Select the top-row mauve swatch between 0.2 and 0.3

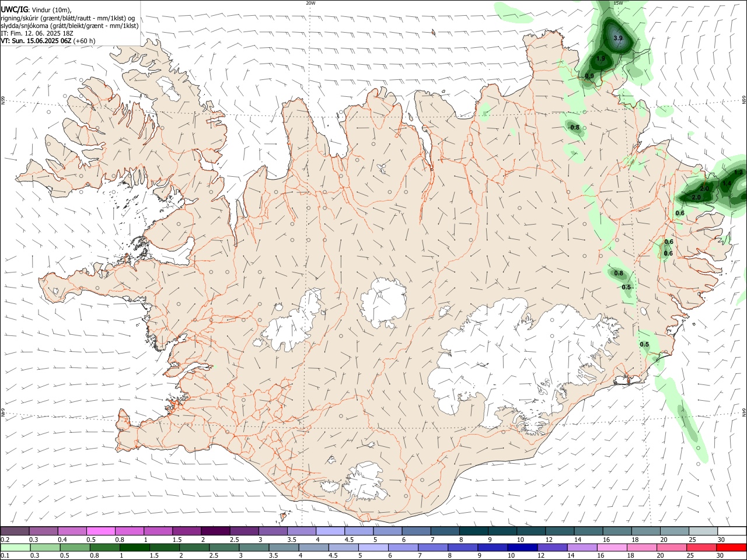(15, 531)
